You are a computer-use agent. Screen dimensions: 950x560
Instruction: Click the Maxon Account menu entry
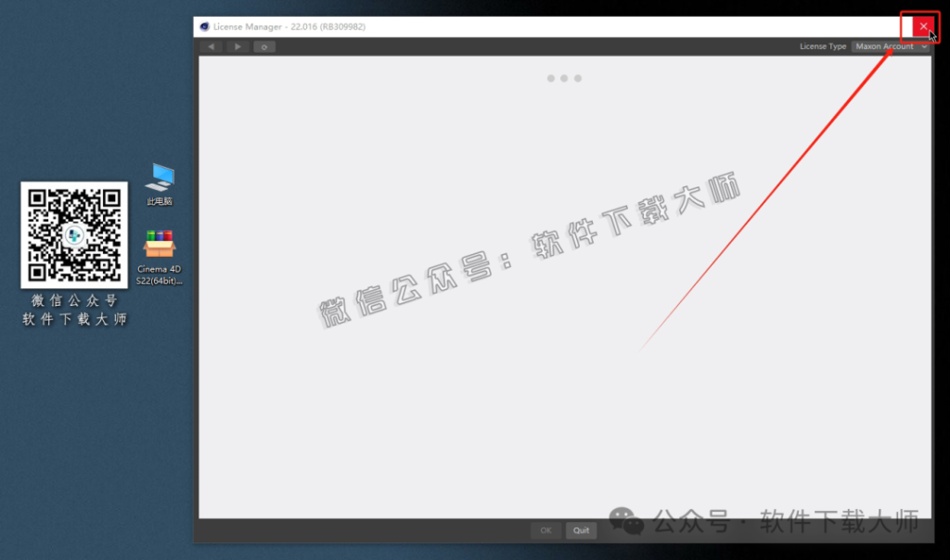tap(886, 45)
